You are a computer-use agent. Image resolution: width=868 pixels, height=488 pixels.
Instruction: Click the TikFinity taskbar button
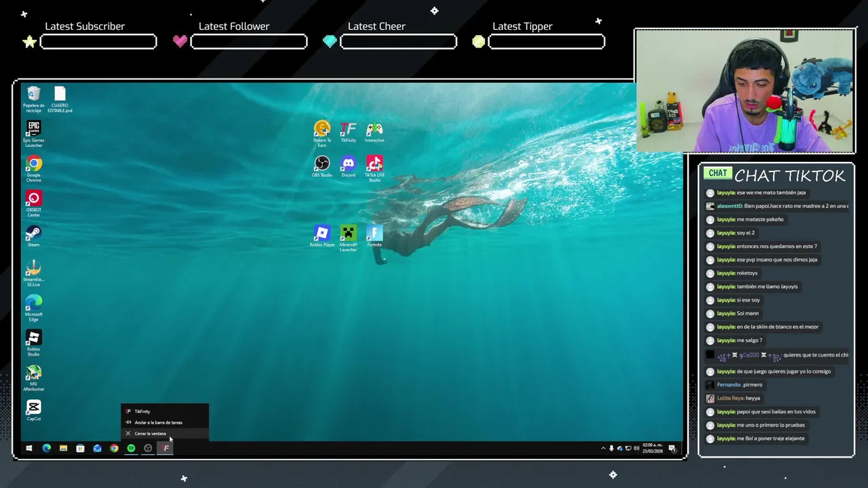(x=165, y=448)
